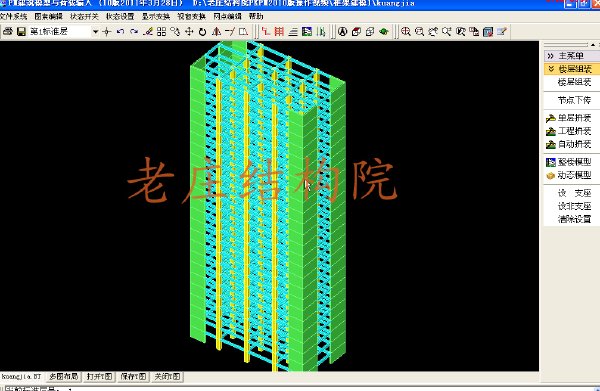Click the circled A text annotation icon
600x391 pixels.
tap(342, 31)
